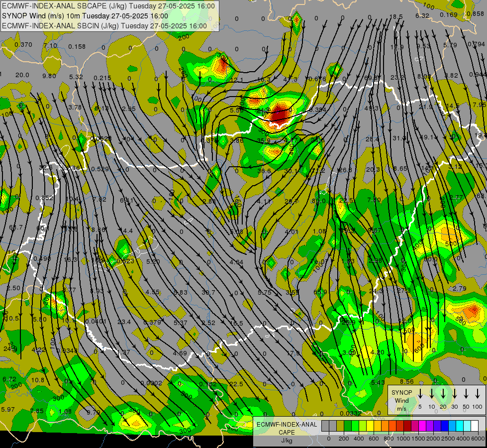Click the map value '69.8'

click(x=371, y=78)
